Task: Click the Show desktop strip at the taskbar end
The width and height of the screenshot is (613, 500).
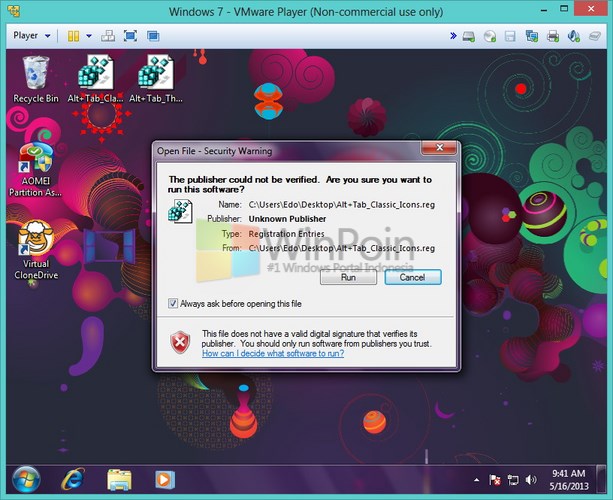Action: click(x=602, y=479)
